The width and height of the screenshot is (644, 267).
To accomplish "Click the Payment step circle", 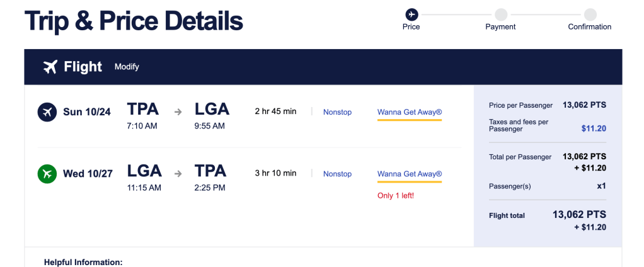I will pyautogui.click(x=500, y=14).
